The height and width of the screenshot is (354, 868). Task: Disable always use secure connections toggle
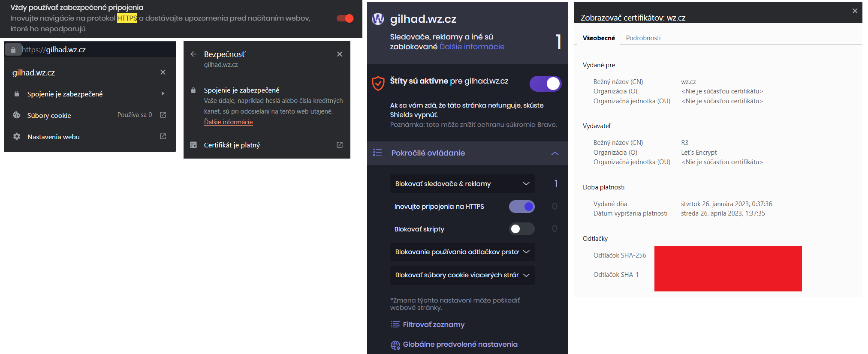pyautogui.click(x=345, y=18)
